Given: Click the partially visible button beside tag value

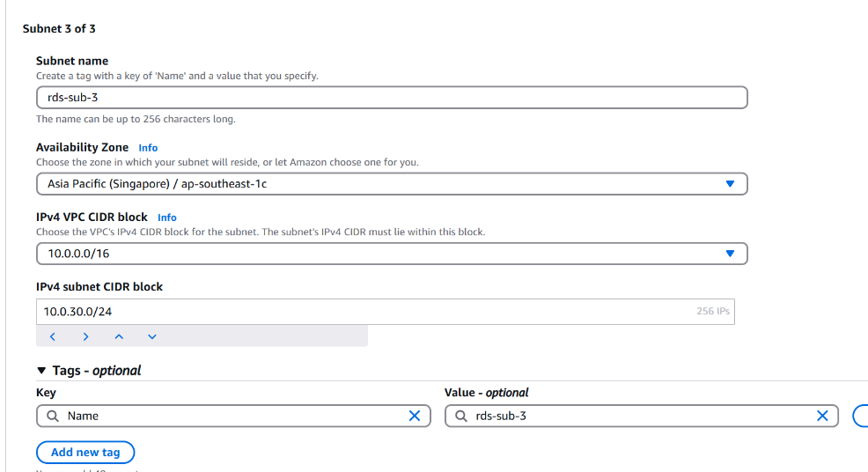Looking at the screenshot, I should click(861, 416).
